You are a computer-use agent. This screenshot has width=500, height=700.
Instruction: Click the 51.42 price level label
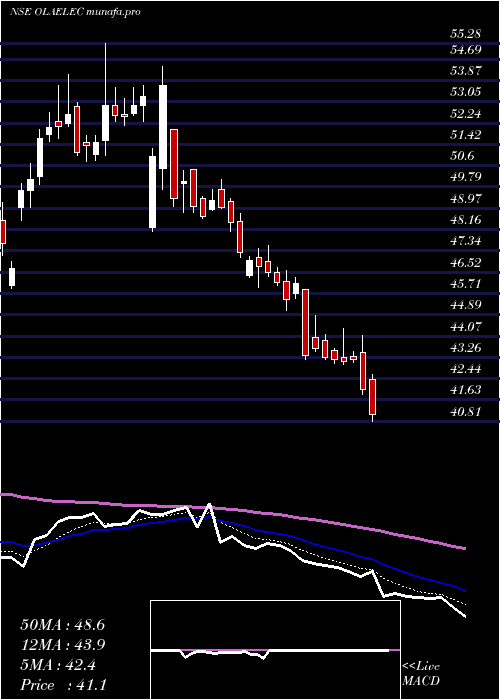(466, 134)
